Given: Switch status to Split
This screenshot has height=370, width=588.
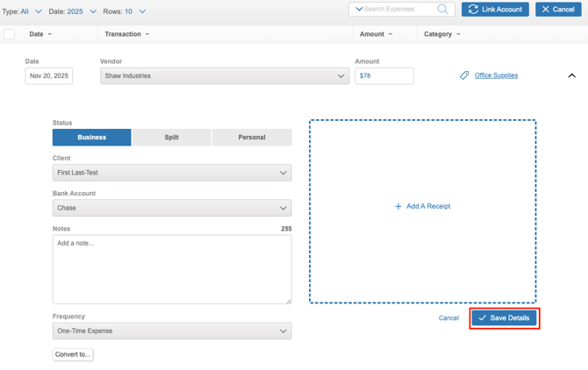Looking at the screenshot, I should click(171, 138).
